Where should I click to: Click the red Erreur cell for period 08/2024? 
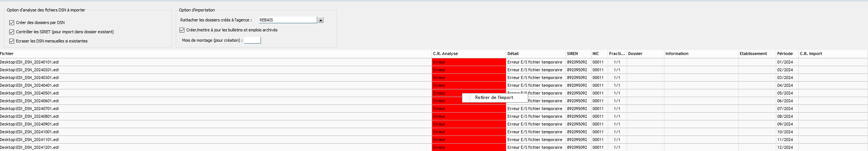[469, 116]
